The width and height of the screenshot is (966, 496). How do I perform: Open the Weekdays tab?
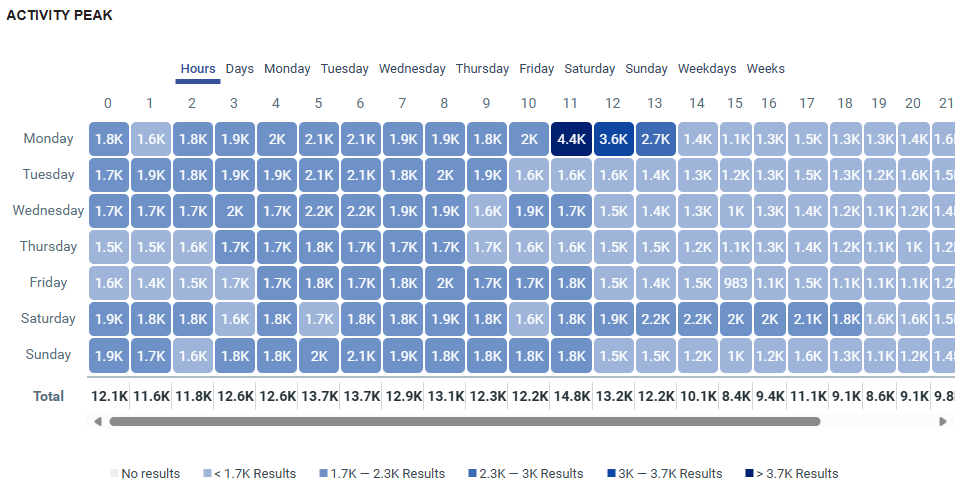point(707,69)
